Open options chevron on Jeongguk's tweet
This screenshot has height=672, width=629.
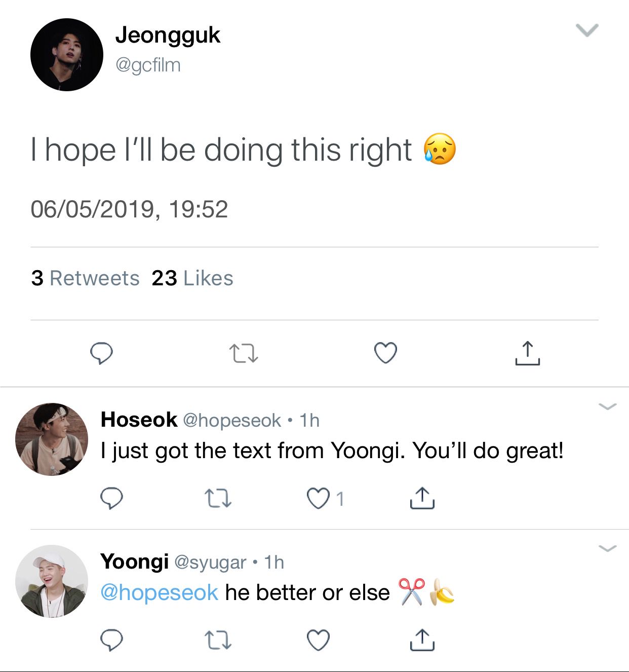coord(587,30)
